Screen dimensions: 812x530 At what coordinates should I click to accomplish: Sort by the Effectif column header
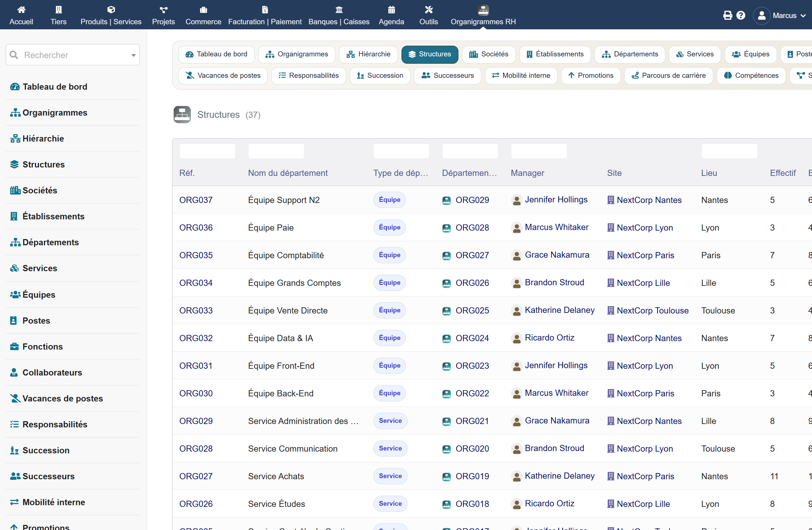point(782,173)
